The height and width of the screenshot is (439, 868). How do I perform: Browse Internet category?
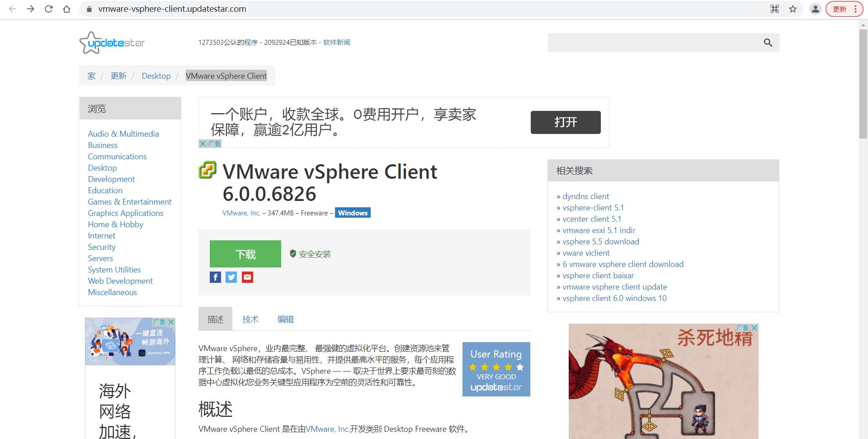click(x=101, y=236)
